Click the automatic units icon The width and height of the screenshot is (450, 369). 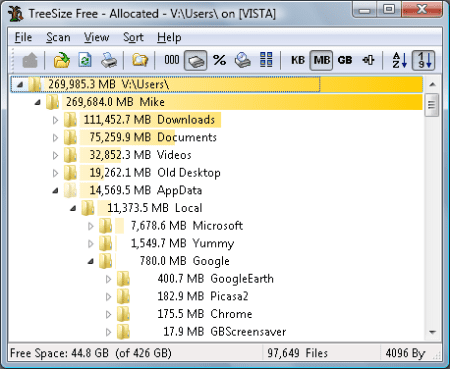pos(368,60)
